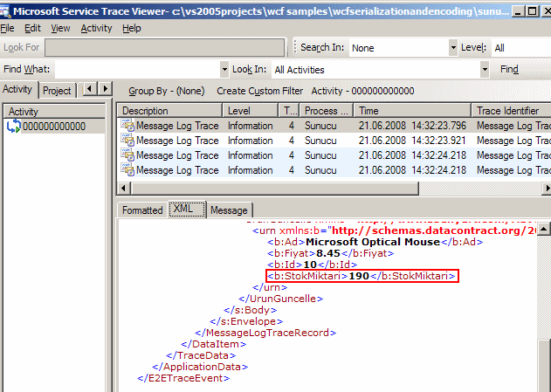Image resolution: width=551 pixels, height=392 pixels.
Task: Switch to the Formatted tab
Action: pos(142,210)
